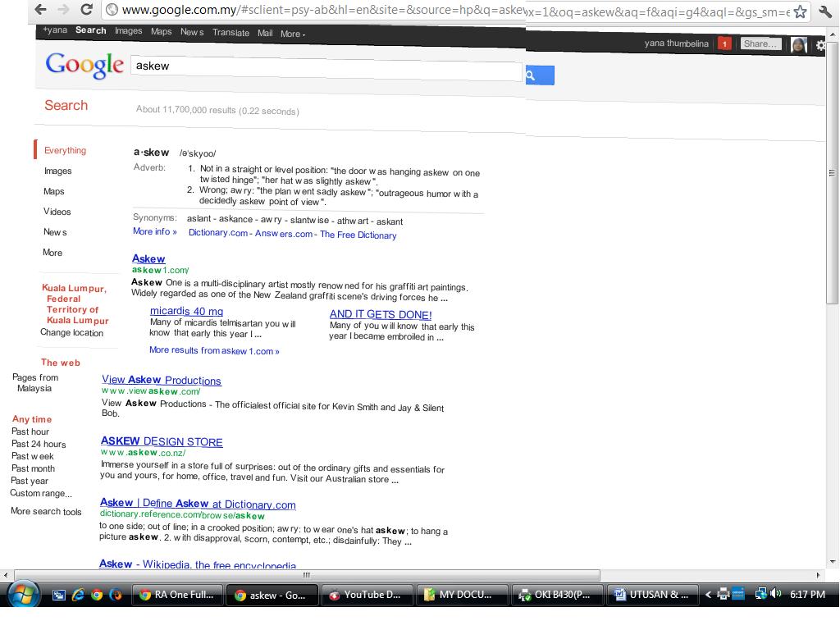Open Custom range... date filter

click(41, 493)
